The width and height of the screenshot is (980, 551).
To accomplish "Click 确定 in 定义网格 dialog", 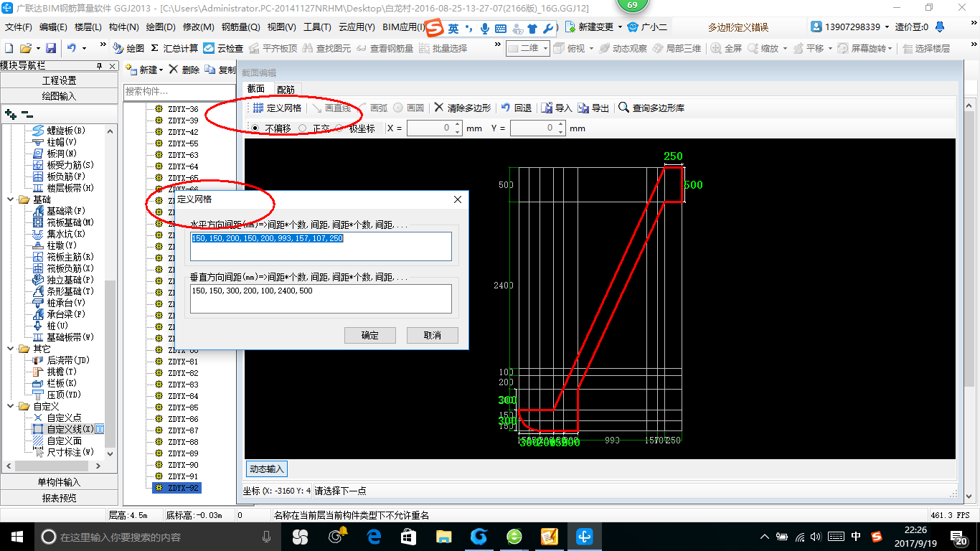I will click(370, 335).
